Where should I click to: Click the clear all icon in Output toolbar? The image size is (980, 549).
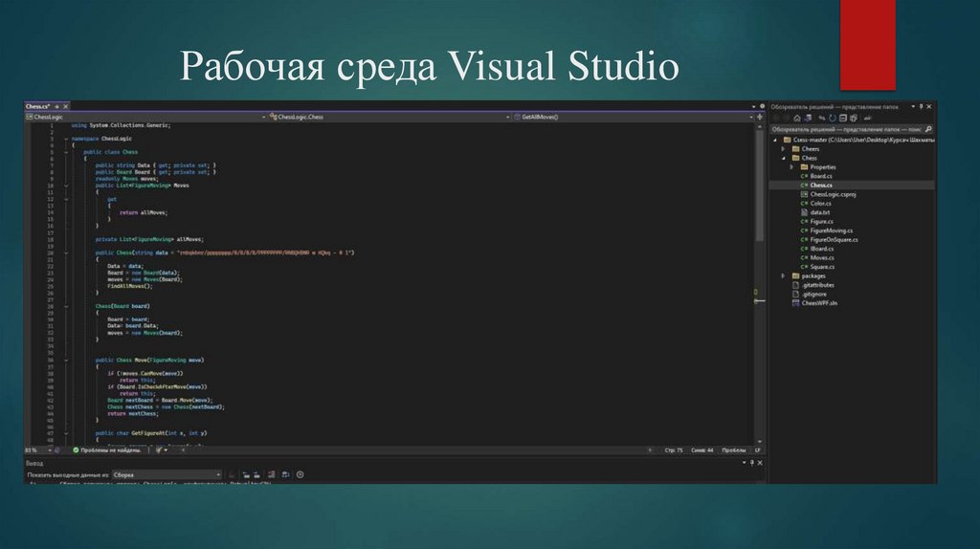click(271, 474)
